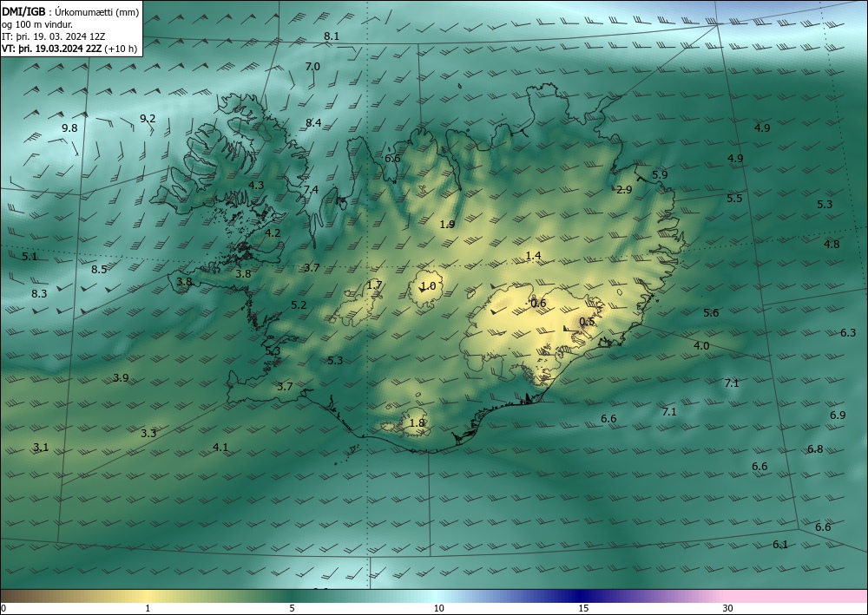Click the 8.1 precipitable water value
The width and height of the screenshot is (868, 615).
click(332, 36)
